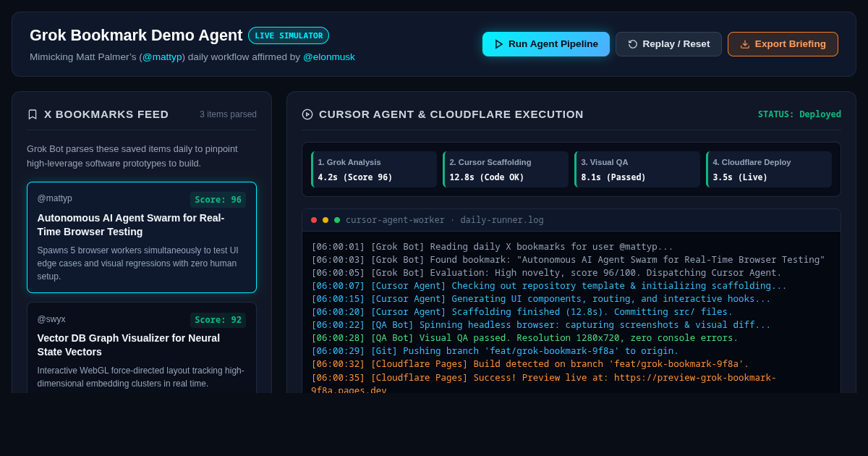Click the Build detected on branch log line
The image size is (868, 456).
tap(530, 364)
